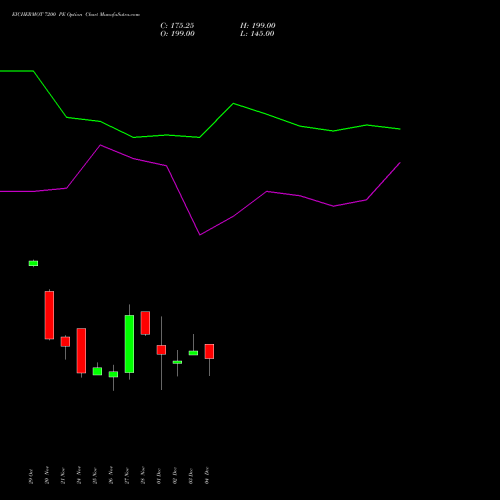Click the red 04 Dec candlestick
This screenshot has height=500, width=500.
click(209, 352)
